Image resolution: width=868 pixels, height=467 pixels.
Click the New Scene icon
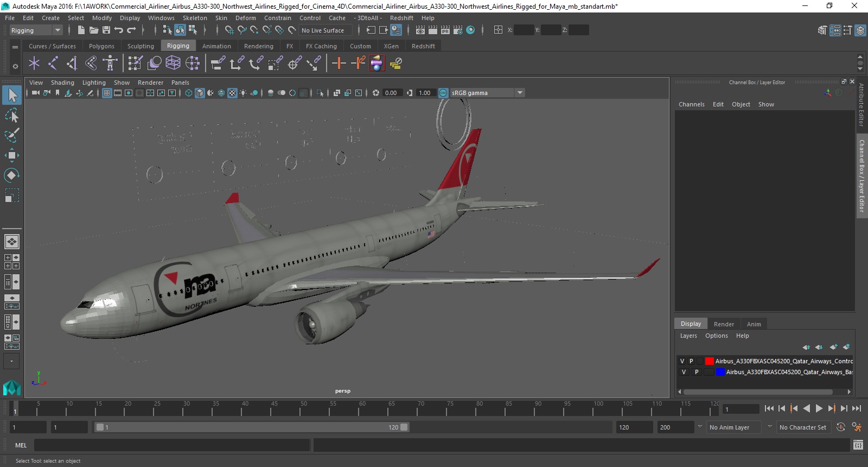click(x=81, y=30)
